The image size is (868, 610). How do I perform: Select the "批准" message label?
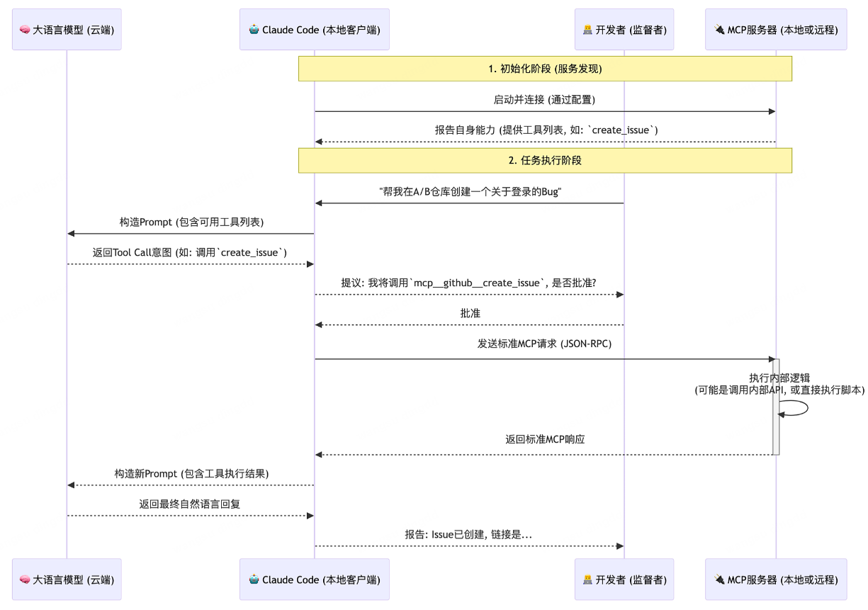coord(470,313)
